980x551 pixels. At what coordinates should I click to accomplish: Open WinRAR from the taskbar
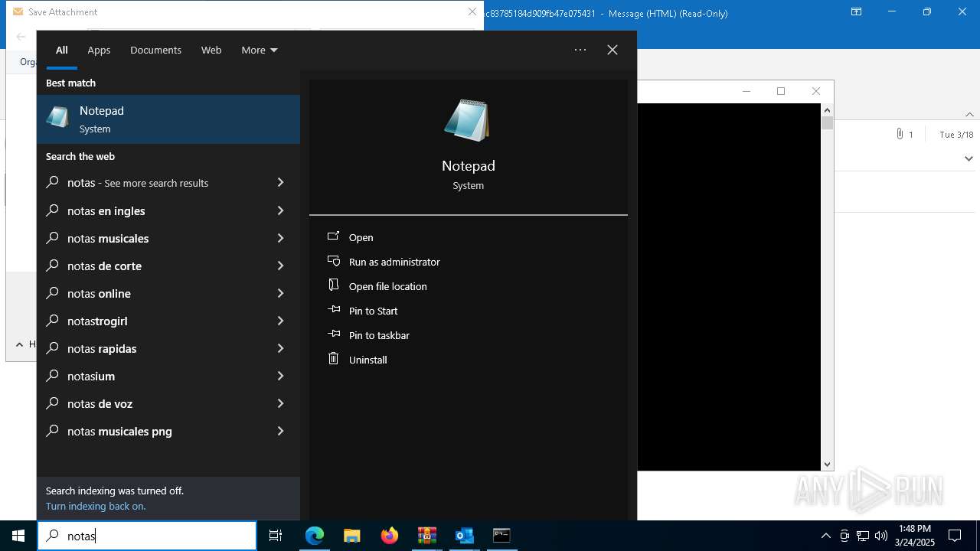426,536
